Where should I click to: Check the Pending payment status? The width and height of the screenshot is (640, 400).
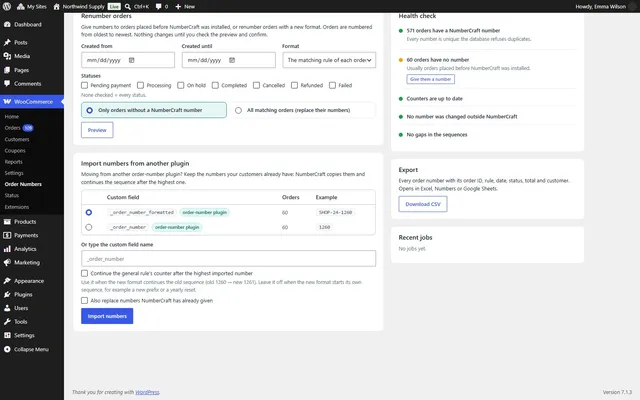[x=84, y=85]
